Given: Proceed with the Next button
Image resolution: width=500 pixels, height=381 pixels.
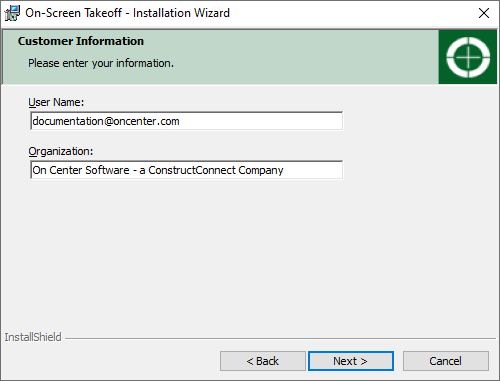Looking at the screenshot, I should click(x=351, y=361).
